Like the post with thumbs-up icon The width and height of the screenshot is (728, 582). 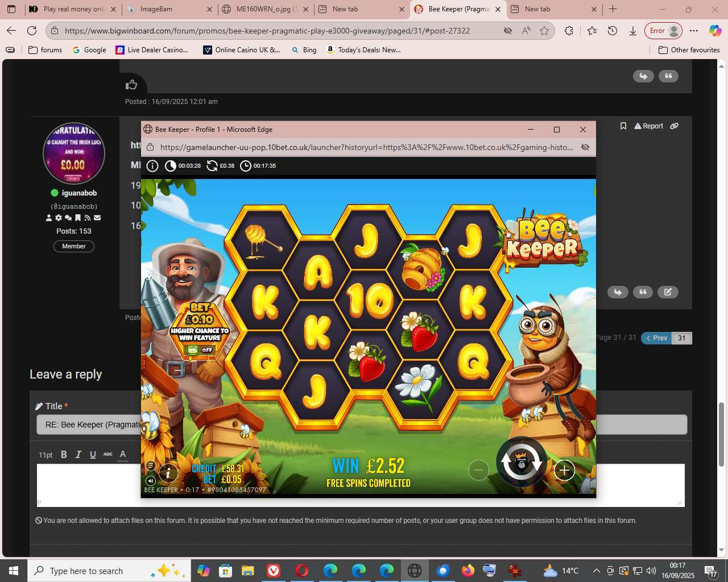[131, 85]
